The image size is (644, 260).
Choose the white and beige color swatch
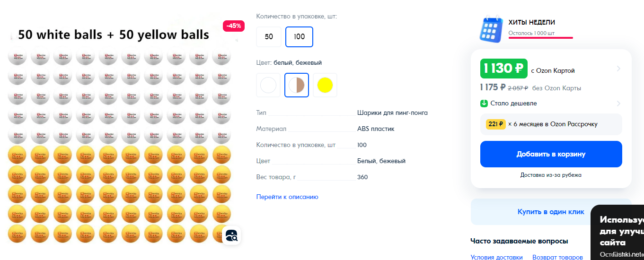tap(297, 86)
